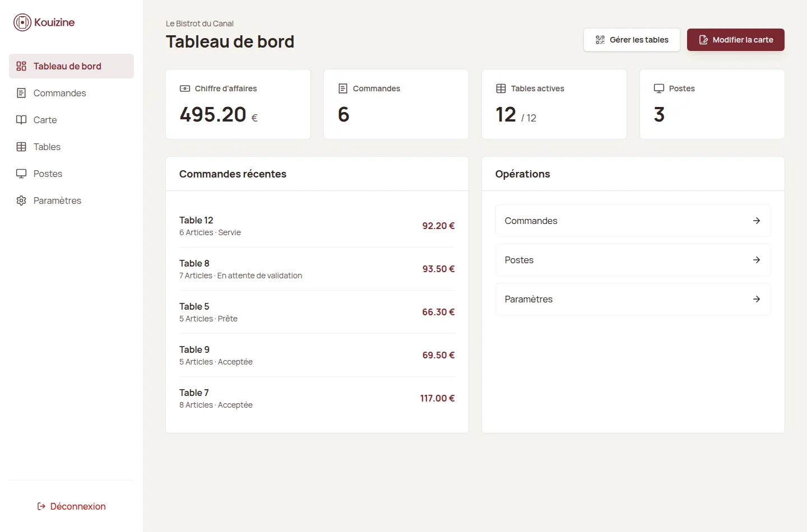Select the Table 8 recent order

coord(317,269)
